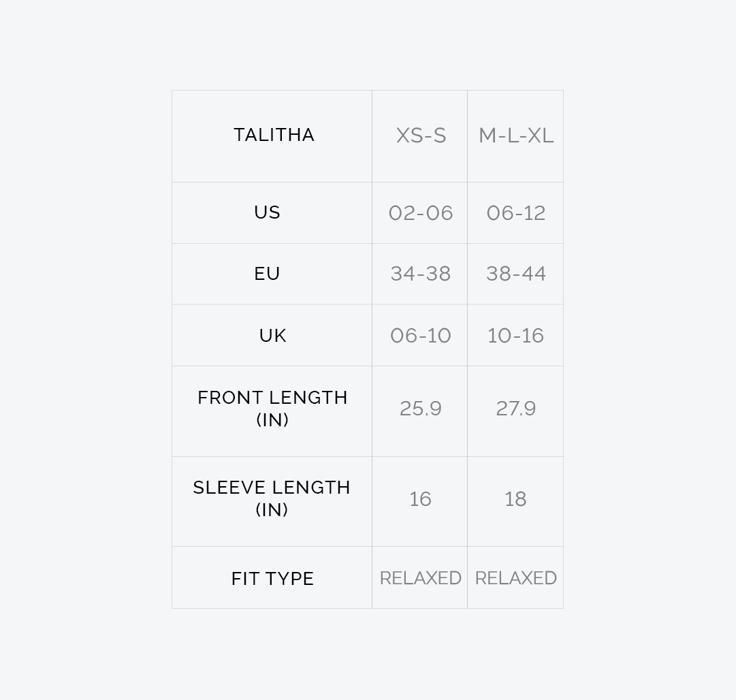Click the EU row label

267,274
